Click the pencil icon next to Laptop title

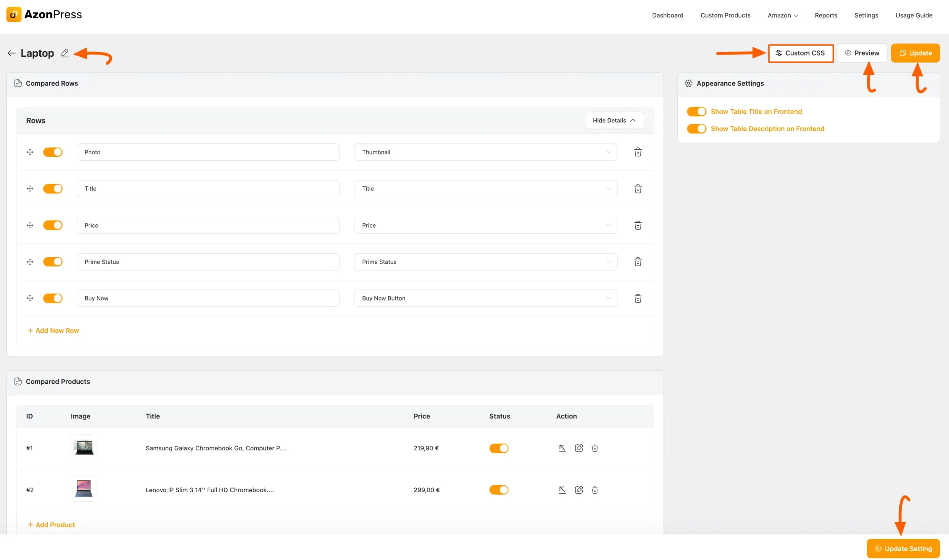(x=65, y=53)
